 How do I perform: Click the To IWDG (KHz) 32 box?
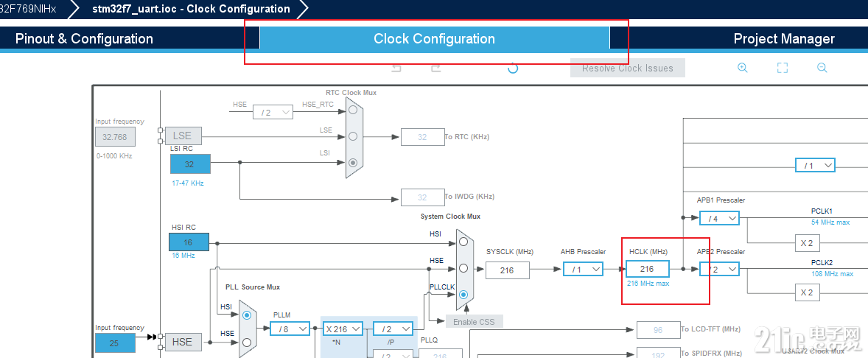tap(423, 197)
